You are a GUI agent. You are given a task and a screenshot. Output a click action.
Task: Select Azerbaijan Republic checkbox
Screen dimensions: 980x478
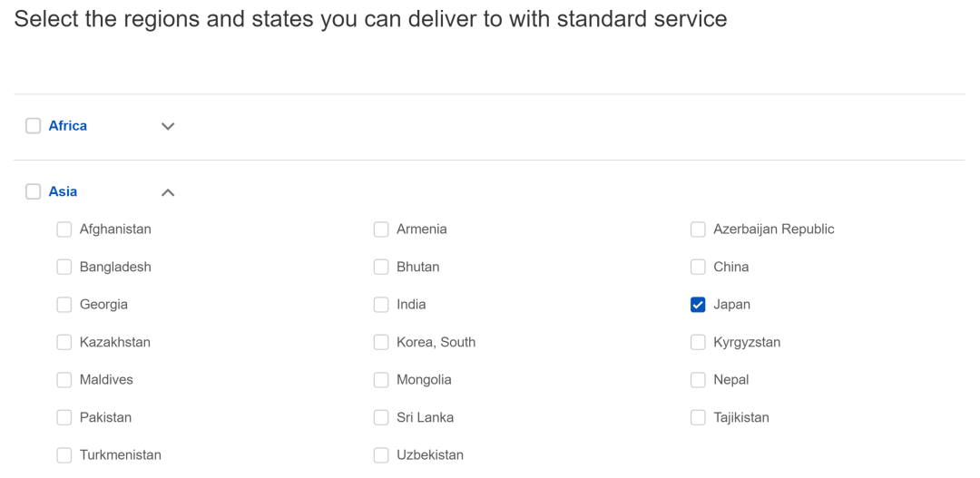pyautogui.click(x=698, y=229)
